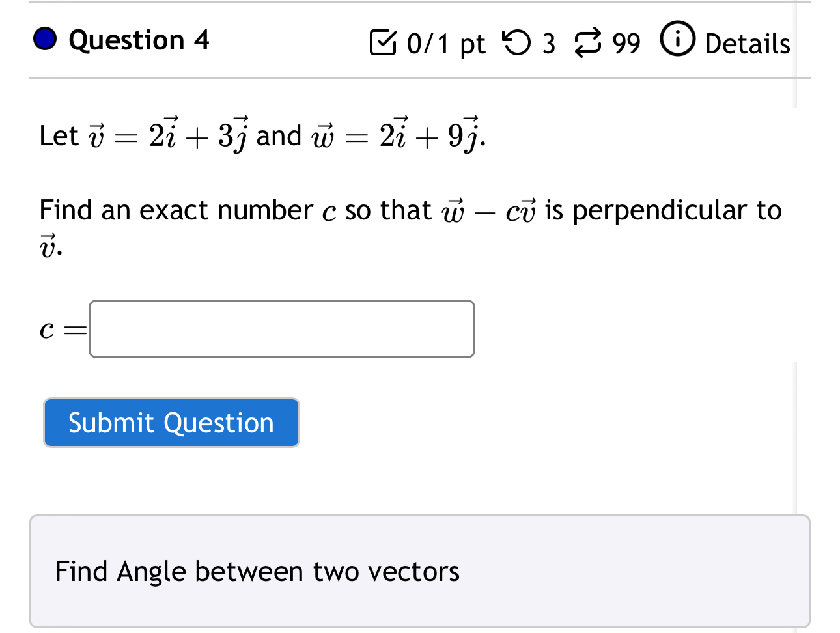Click inside the c answer input box

point(281,329)
